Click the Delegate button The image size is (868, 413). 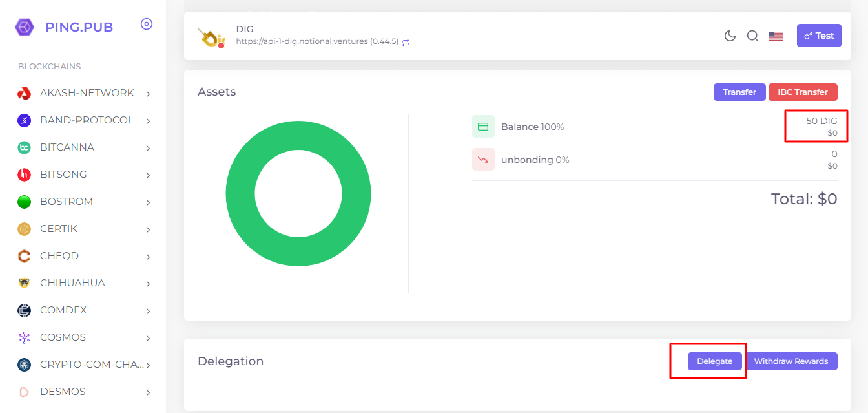[714, 361]
